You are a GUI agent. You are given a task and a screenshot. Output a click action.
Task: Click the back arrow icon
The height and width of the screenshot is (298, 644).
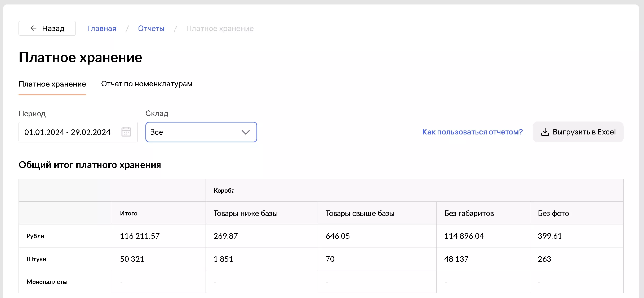[33, 28]
